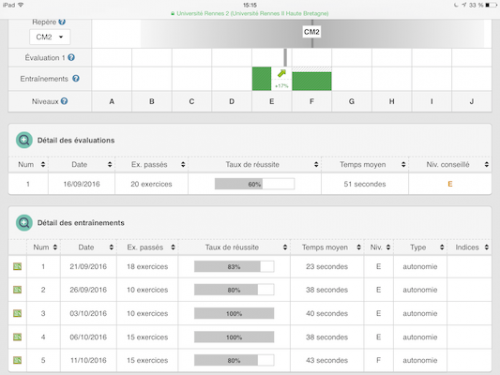Click the 'Détail des entraînements' heading
This screenshot has width=500, height=375.
(81, 223)
